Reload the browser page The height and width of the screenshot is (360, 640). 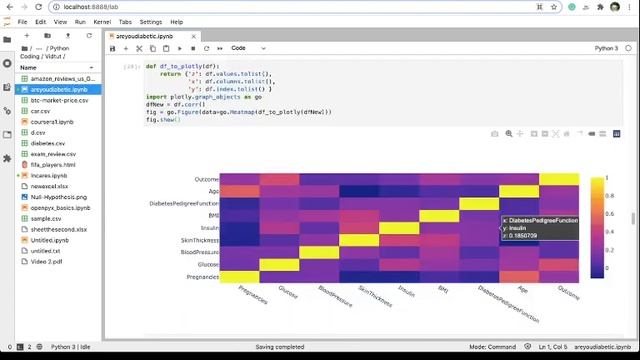tap(38, 7)
